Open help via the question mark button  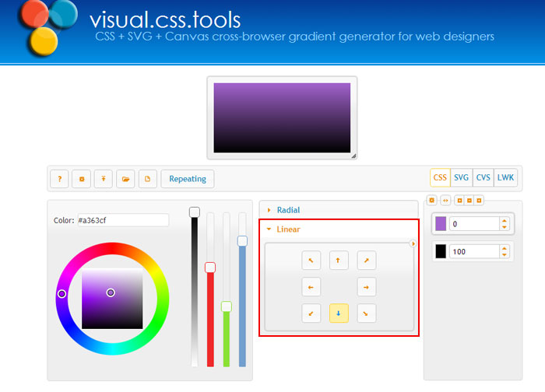pyautogui.click(x=59, y=179)
